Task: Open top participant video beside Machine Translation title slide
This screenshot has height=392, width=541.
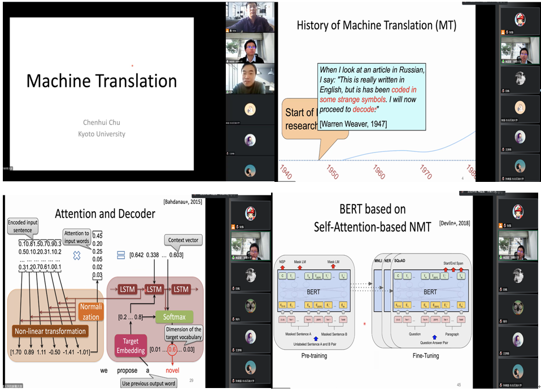Action: (x=249, y=17)
